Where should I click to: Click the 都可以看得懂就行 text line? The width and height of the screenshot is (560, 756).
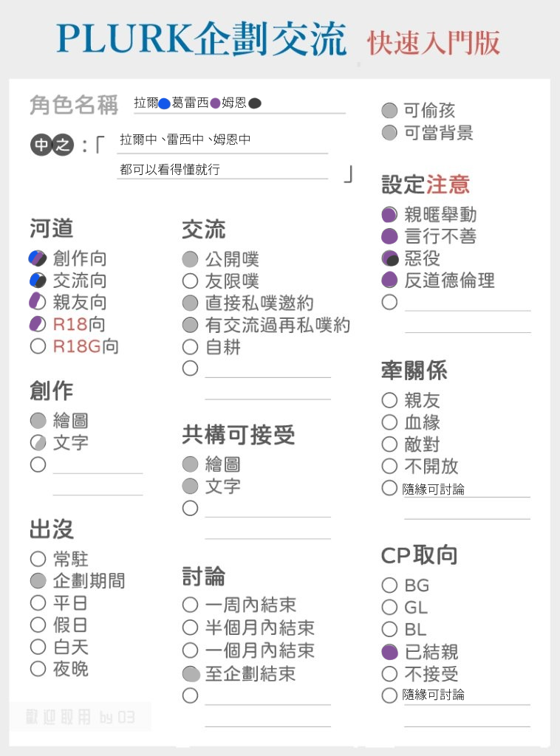222,170
